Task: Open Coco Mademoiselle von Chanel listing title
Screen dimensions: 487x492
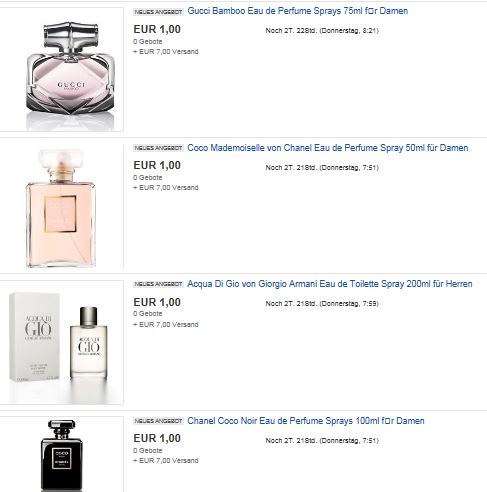Action: click(x=328, y=148)
